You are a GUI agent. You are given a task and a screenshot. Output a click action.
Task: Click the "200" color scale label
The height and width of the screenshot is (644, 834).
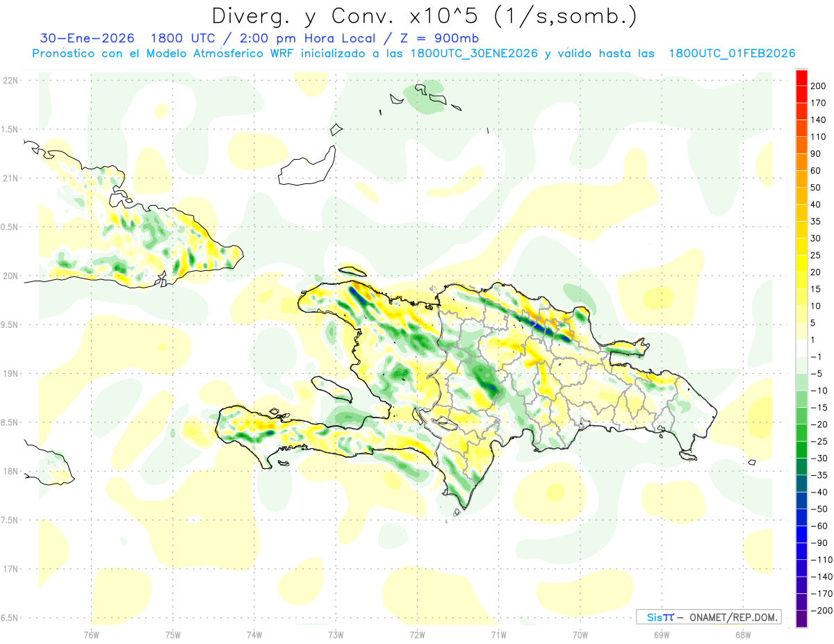point(818,85)
